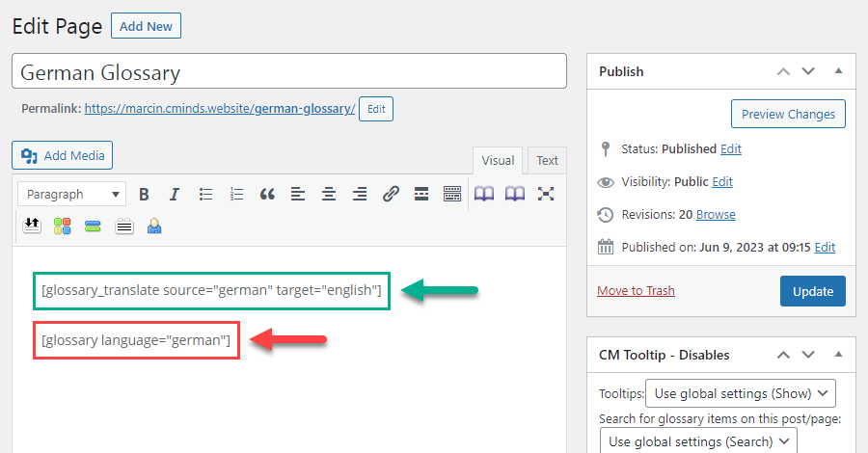The image size is (868, 453).
Task: Open the Tooltips global settings dropdown
Action: tap(741, 393)
